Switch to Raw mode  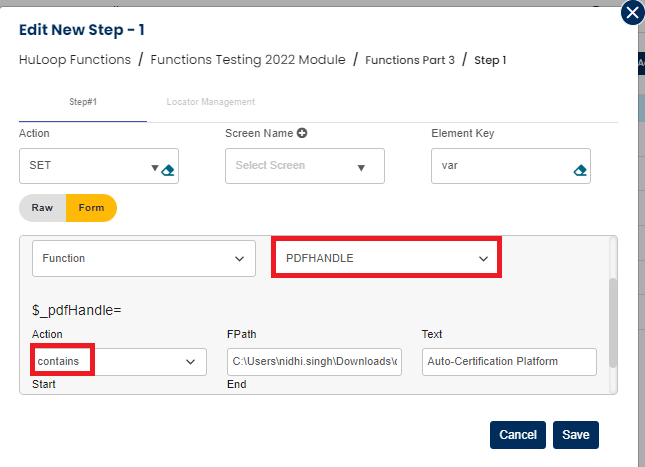point(42,208)
